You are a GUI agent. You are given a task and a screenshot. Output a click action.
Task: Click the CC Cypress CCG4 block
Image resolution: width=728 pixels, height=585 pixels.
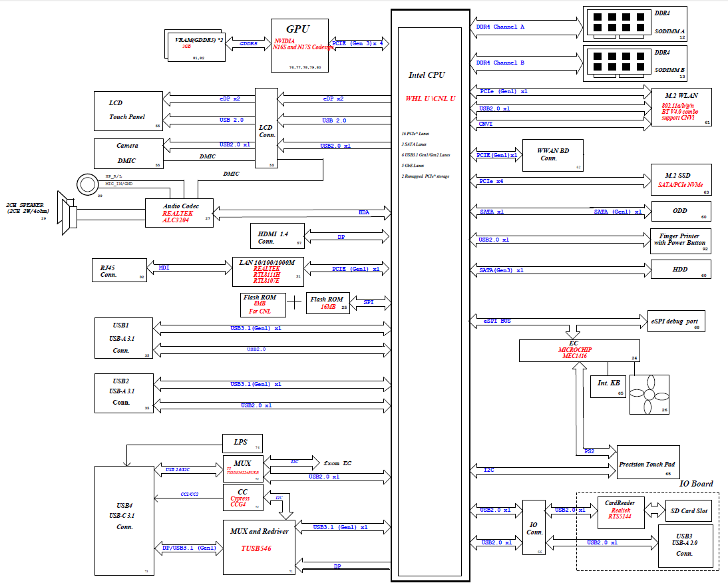pos(243,498)
